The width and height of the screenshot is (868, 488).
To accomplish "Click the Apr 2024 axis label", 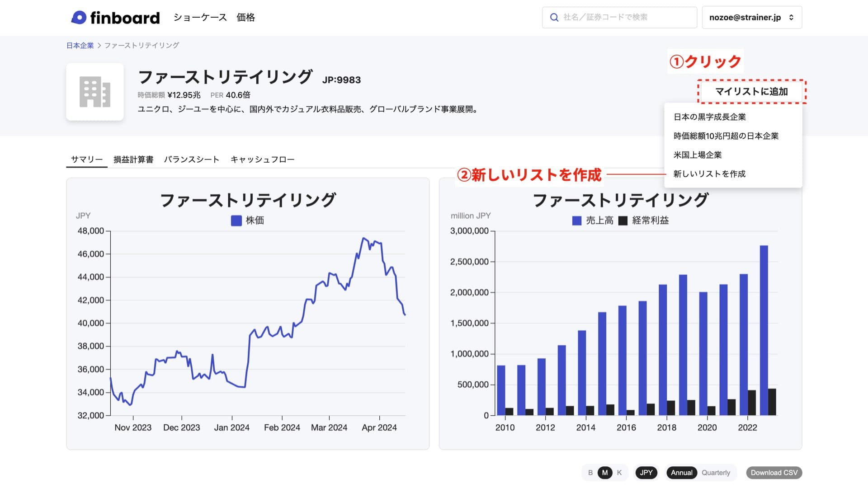I will point(379,427).
